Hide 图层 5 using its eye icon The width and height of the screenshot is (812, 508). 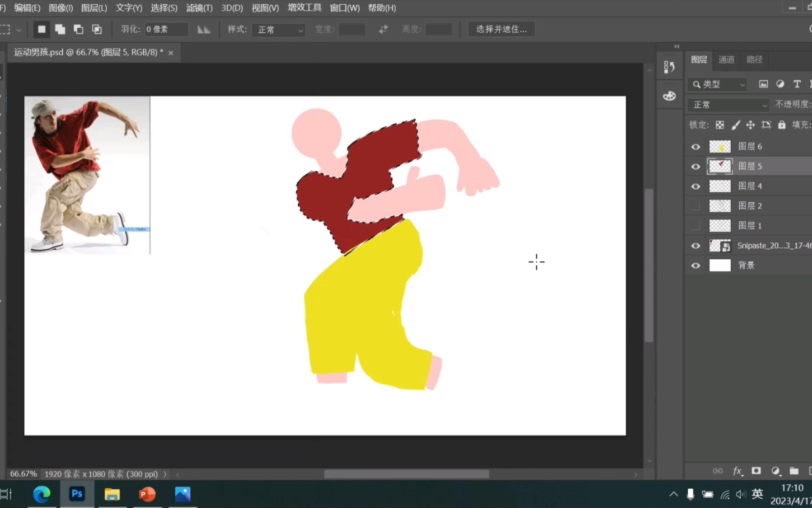pos(695,167)
